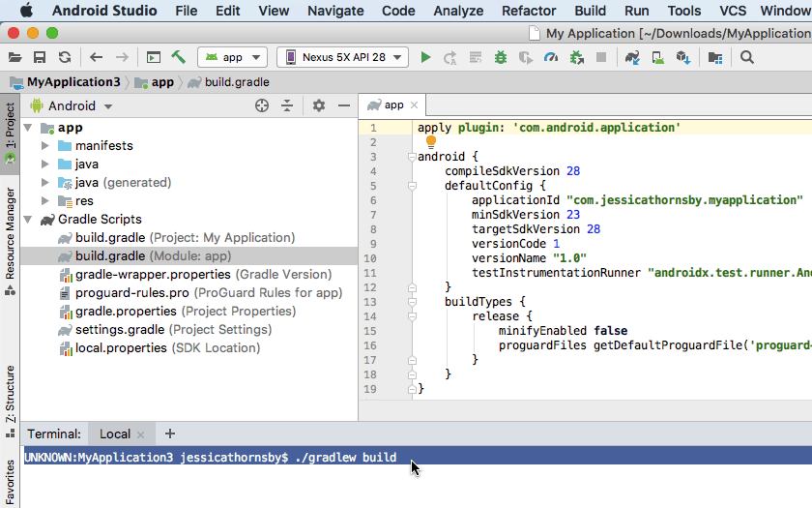Open the Apple menu
Screen dimensions: 812x508
[26, 10]
